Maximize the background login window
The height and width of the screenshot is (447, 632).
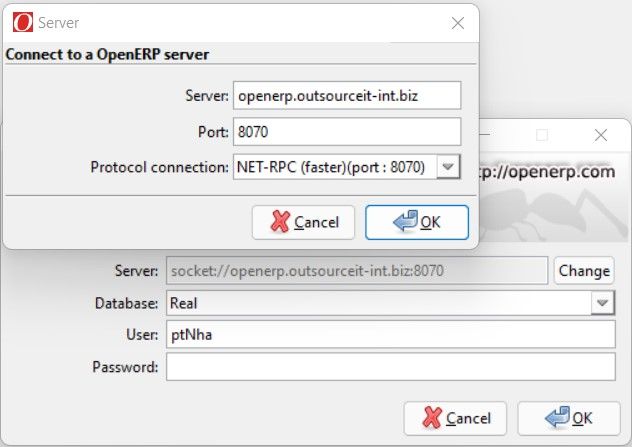[x=542, y=135]
